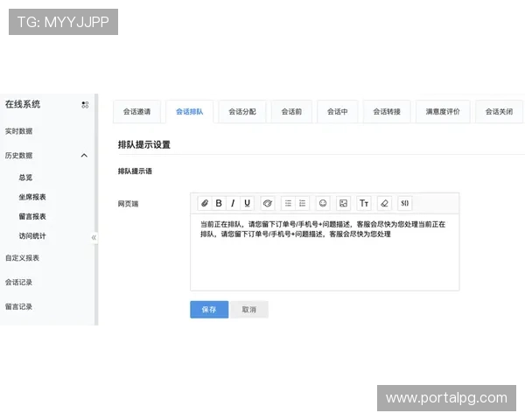Click the 排队提示设置 heading
Image resolution: width=525 pixels, height=420 pixels.
(x=144, y=144)
